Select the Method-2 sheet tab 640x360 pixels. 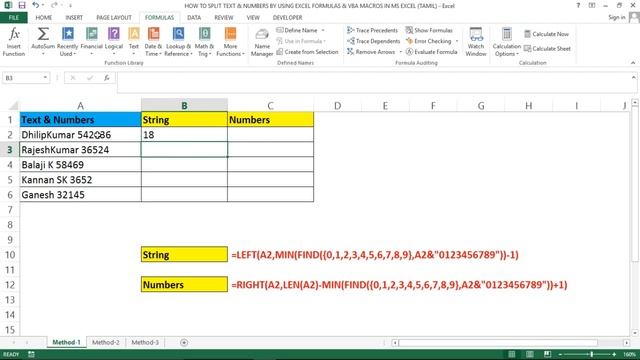pyautogui.click(x=106, y=342)
